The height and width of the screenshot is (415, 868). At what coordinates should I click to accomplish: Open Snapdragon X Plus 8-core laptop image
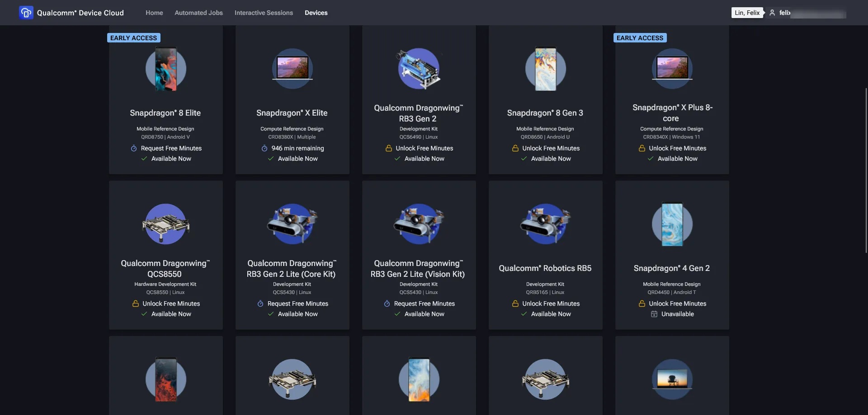pyautogui.click(x=672, y=69)
